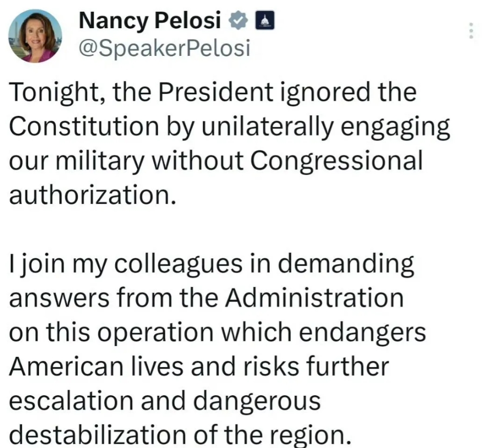This screenshot has height=448, width=482.
Task: Open the three-dot more options menu
Action: (x=471, y=30)
